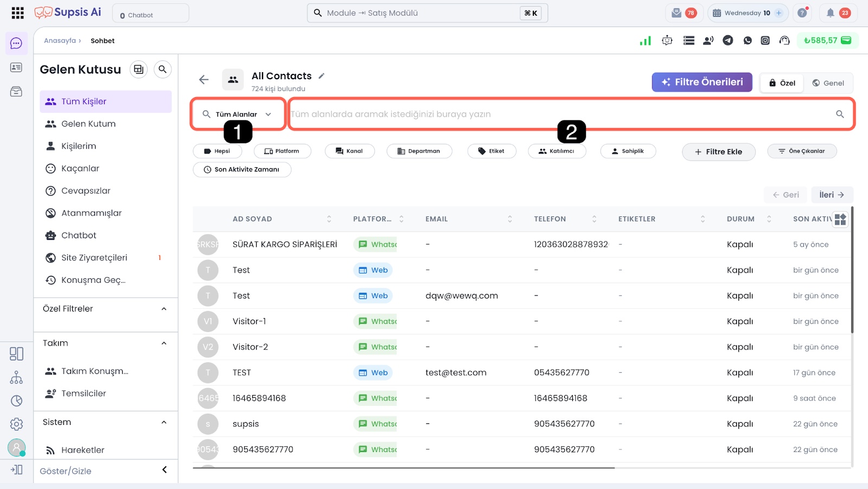Click the Filtre Ekle button
Image resolution: width=868 pixels, height=489 pixels.
pos(718,152)
